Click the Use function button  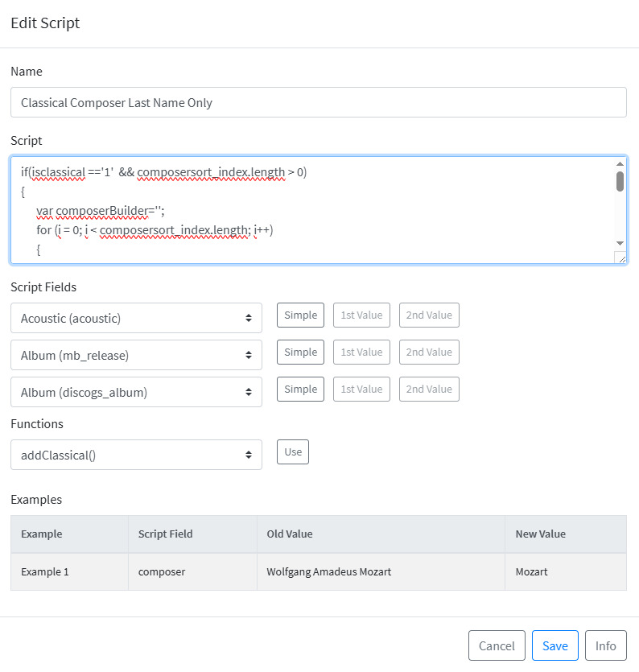tap(293, 451)
